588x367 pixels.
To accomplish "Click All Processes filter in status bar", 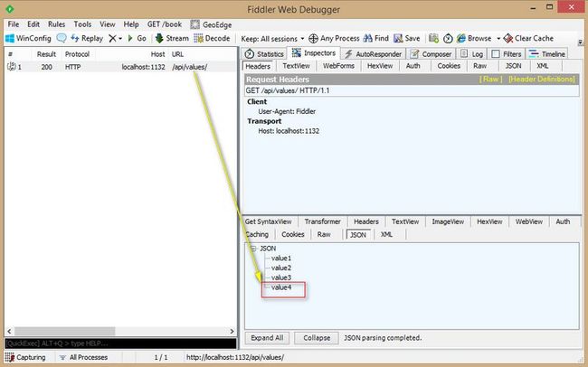I will coord(84,357).
